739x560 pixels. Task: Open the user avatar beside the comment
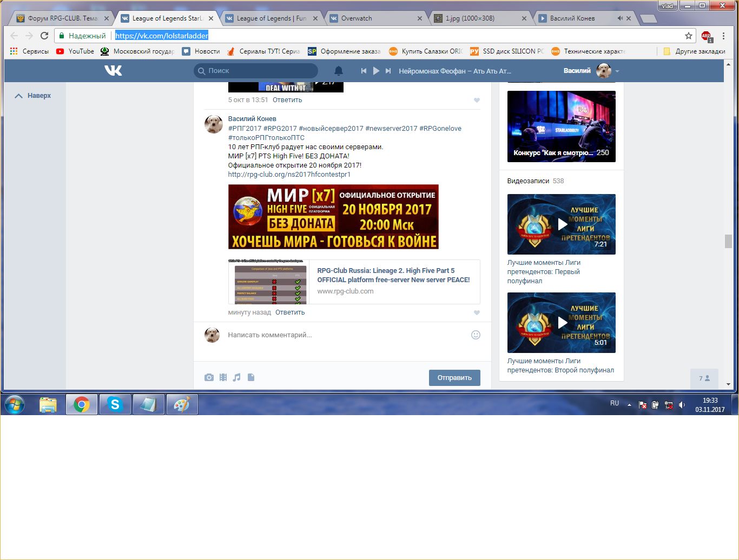point(213,124)
